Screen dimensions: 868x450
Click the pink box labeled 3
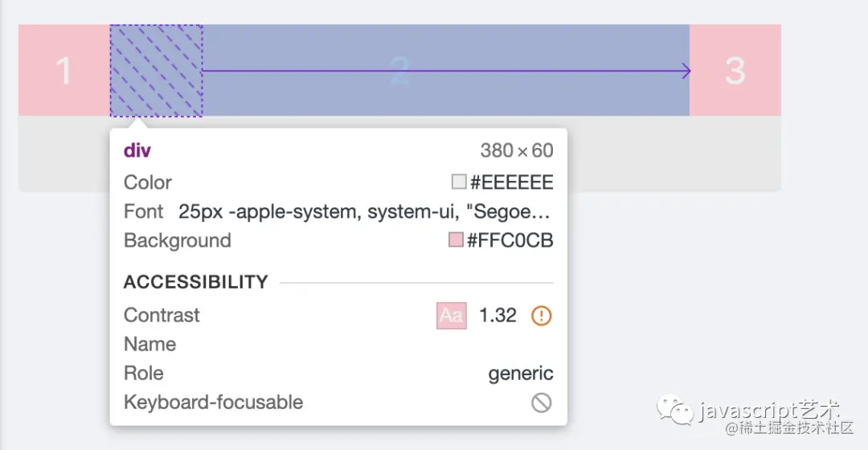tap(735, 70)
